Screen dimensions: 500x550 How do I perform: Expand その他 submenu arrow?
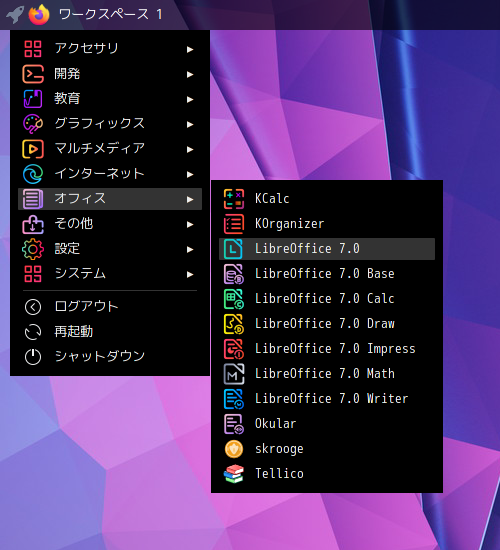click(x=190, y=224)
